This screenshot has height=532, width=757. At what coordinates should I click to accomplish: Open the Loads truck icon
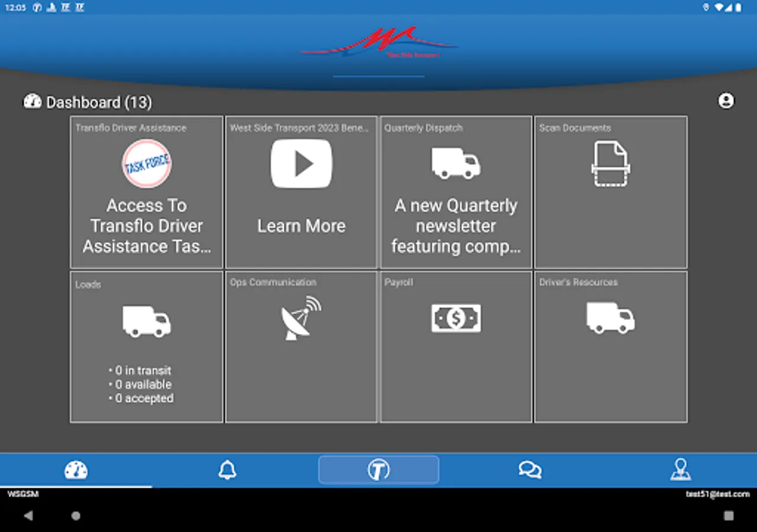[147, 321]
